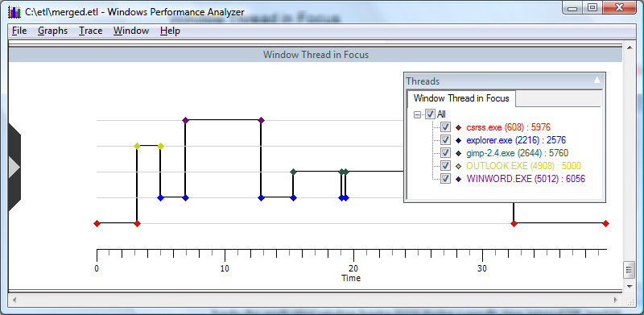
Task: Click the red csrss.exe legend diamond
Action: [x=459, y=127]
